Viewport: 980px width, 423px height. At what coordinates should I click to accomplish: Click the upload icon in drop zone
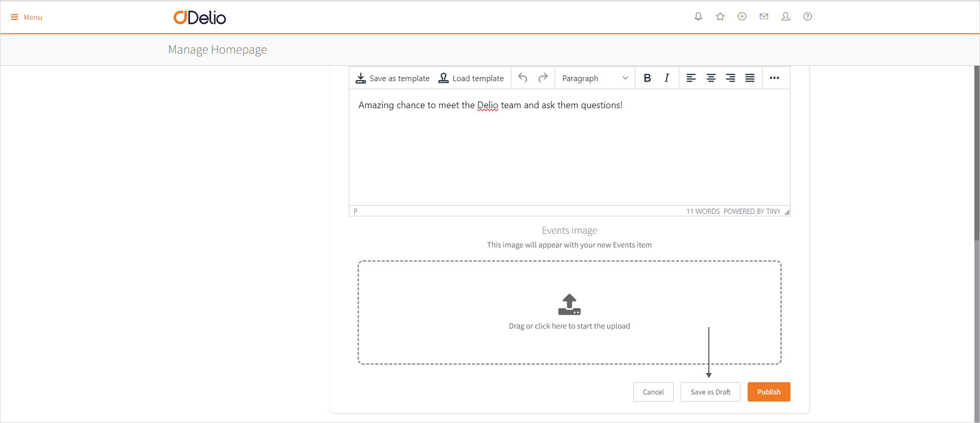tap(569, 304)
